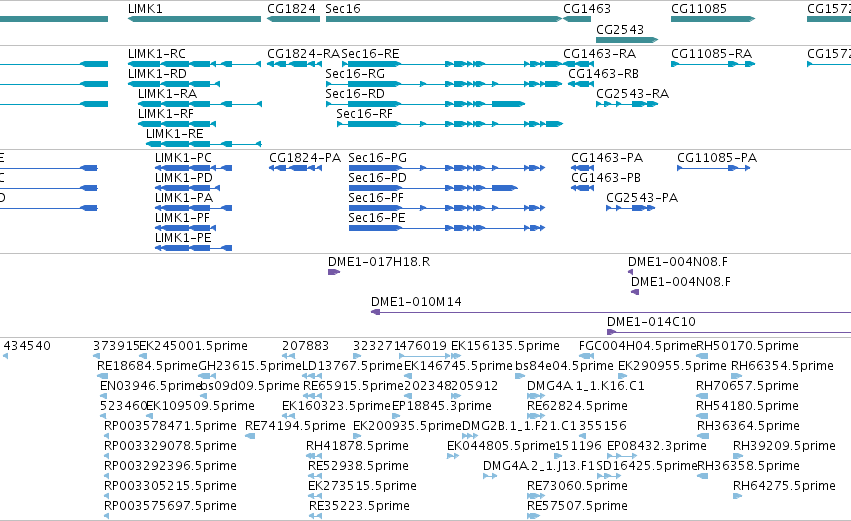851x521 pixels.
Task: Click the CG1824 gene label
Action: click(291, 9)
